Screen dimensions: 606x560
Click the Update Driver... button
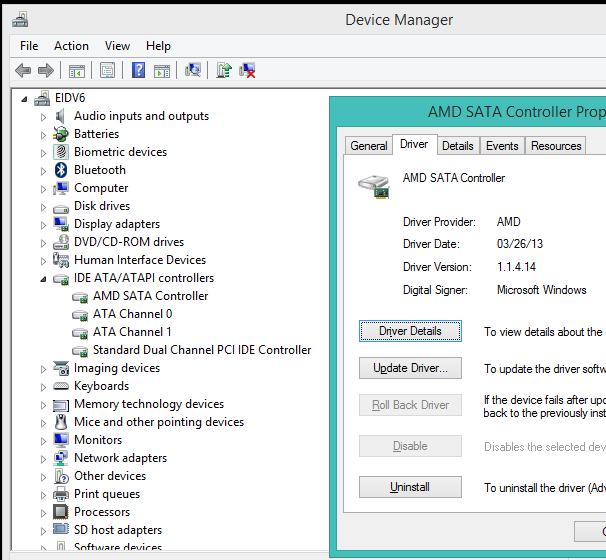[410, 368]
